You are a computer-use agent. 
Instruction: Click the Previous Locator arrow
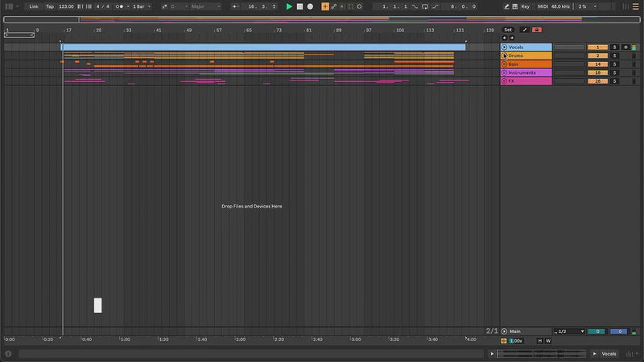505,38
